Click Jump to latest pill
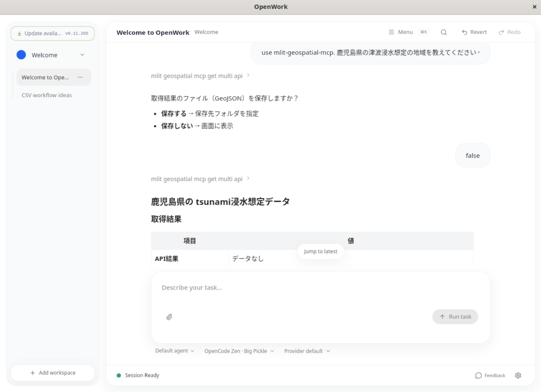Screen dimensions: 541x392 coord(320,251)
